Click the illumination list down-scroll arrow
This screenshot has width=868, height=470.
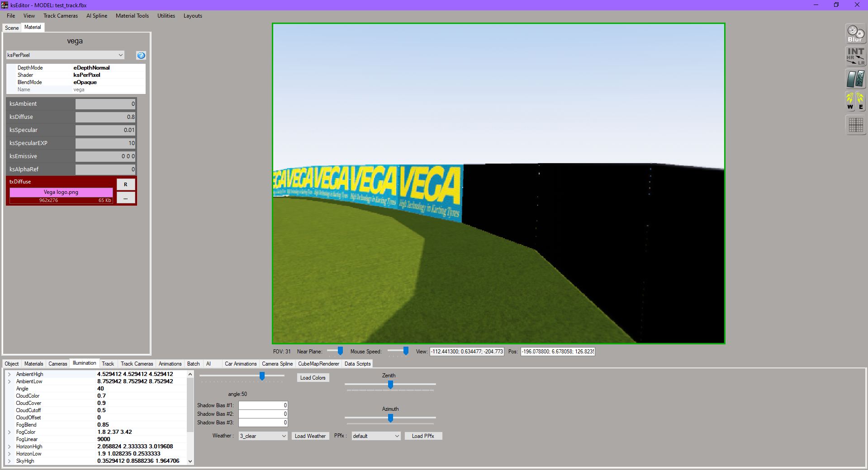(x=190, y=461)
